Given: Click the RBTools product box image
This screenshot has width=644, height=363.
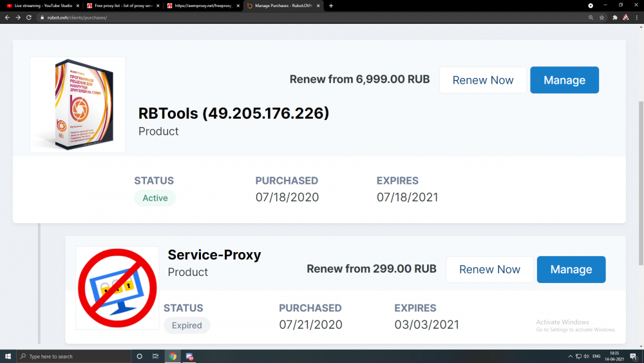Looking at the screenshot, I should point(77,104).
